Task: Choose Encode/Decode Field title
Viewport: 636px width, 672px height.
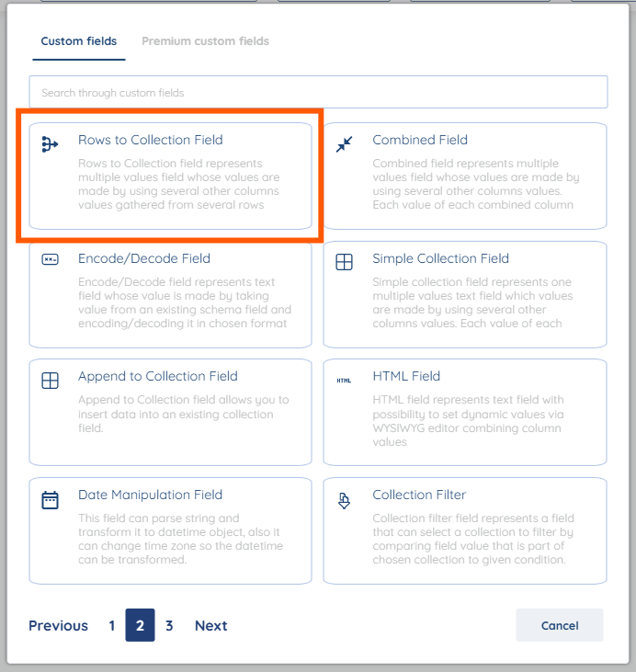Action: 144,258
